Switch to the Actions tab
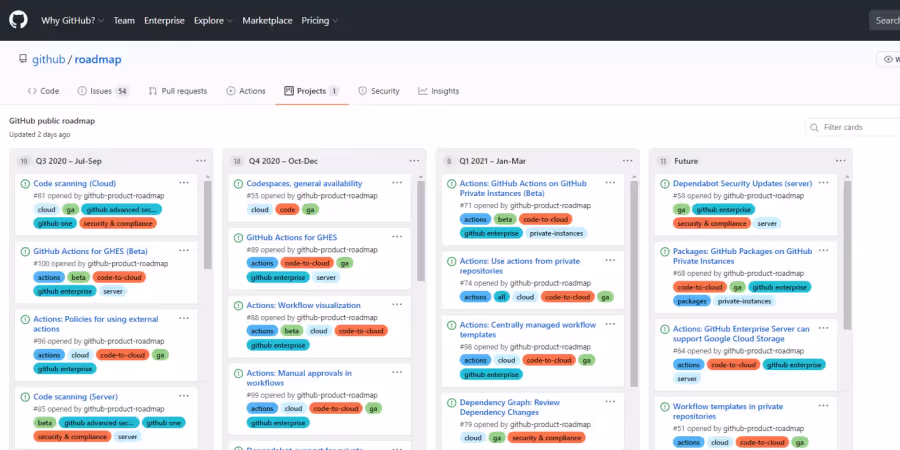The height and width of the screenshot is (450, 900). (x=246, y=91)
